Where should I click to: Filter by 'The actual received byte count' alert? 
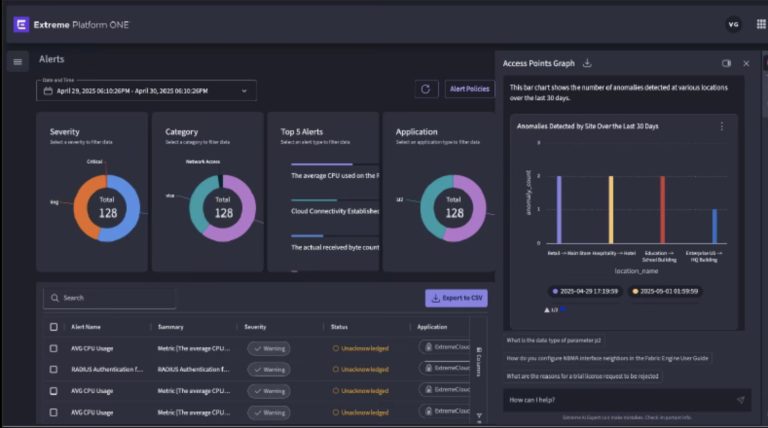(x=335, y=248)
